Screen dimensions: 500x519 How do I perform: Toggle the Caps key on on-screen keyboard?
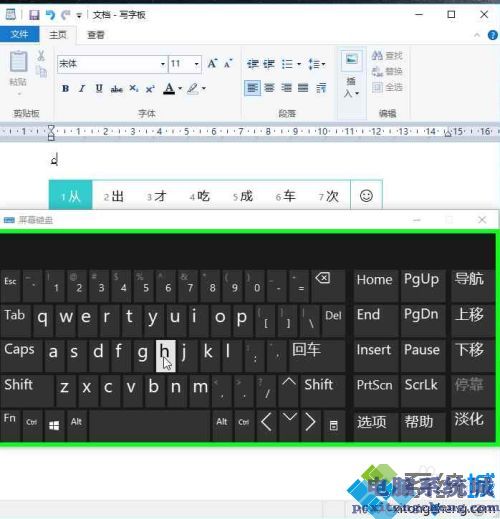(21, 355)
